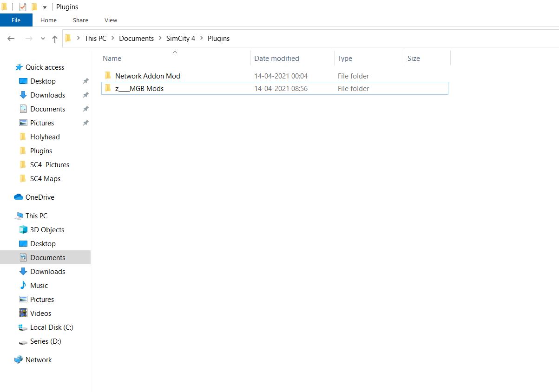This screenshot has height=392, width=559.
Task: Switch to the View ribbon tab
Action: point(111,20)
